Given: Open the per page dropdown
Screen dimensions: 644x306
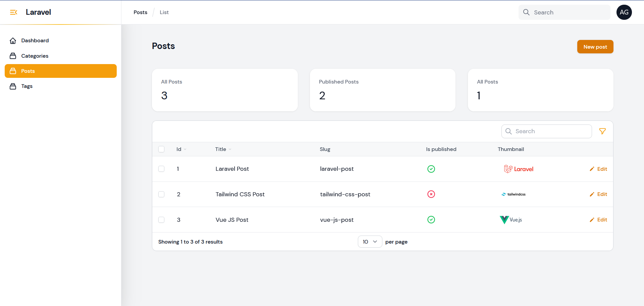Looking at the screenshot, I should 370,242.
